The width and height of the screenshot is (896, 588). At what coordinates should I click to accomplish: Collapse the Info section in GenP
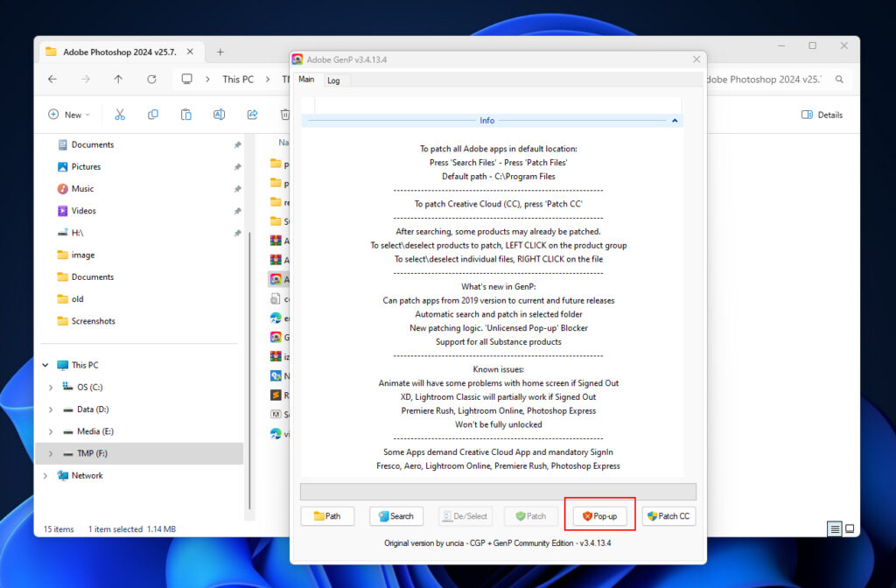pyautogui.click(x=674, y=120)
